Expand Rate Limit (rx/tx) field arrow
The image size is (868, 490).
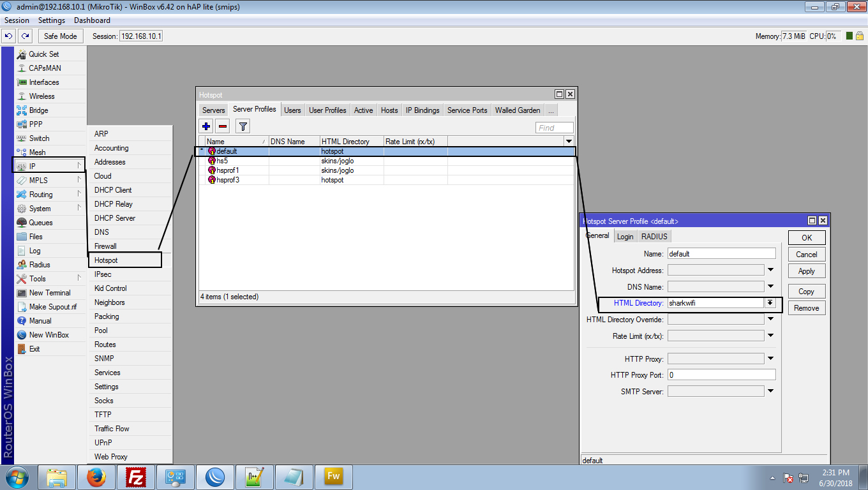pyautogui.click(x=770, y=336)
